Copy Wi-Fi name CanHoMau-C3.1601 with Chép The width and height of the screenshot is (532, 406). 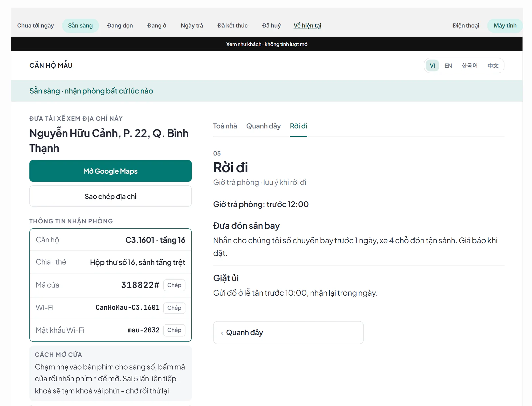(174, 308)
